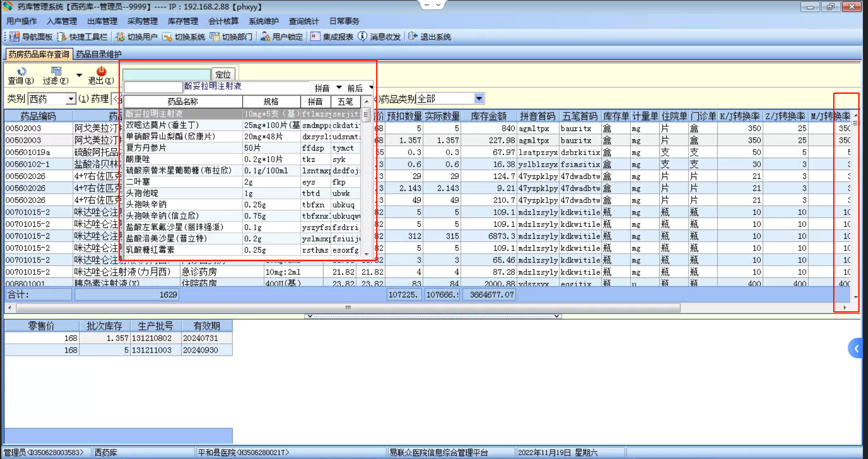Screen dimensions: 868x459
Task: Click the horizontal scrollbar left arrow
Action: click(10, 308)
